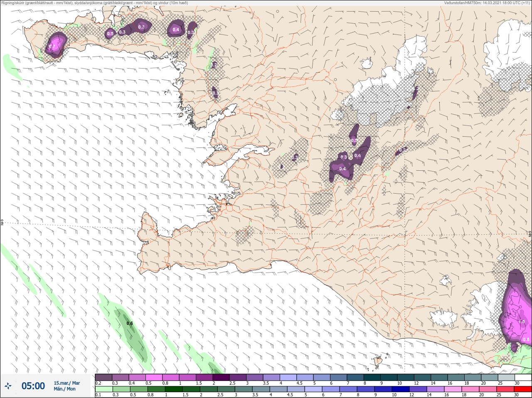
Task: Click the date text '15.mar./ Mar'
Action: [67, 383]
